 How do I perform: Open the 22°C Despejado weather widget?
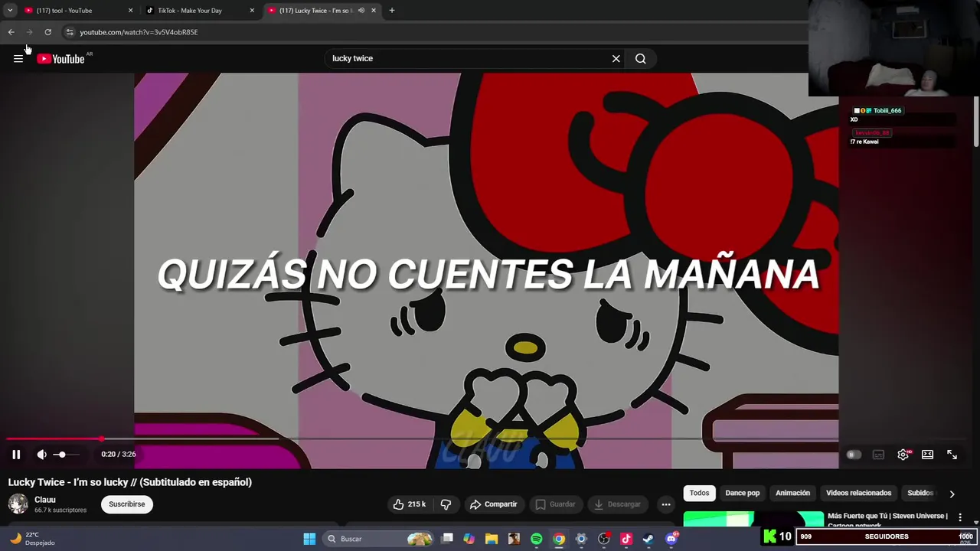32,539
